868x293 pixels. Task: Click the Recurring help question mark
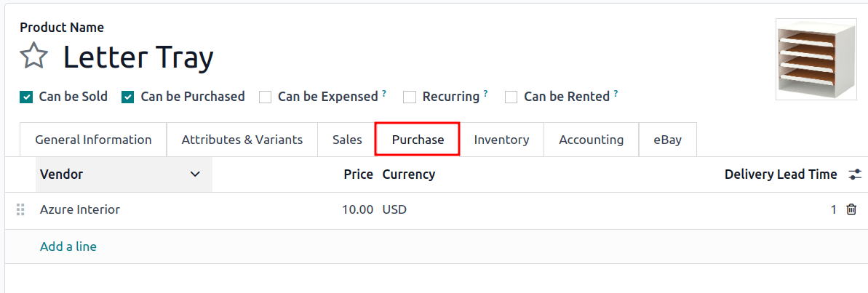(x=485, y=94)
